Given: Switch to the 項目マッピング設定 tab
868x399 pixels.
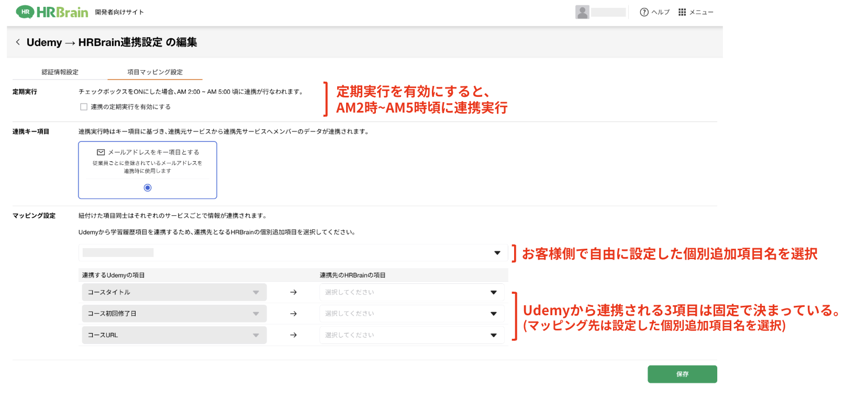Looking at the screenshot, I should (x=155, y=72).
